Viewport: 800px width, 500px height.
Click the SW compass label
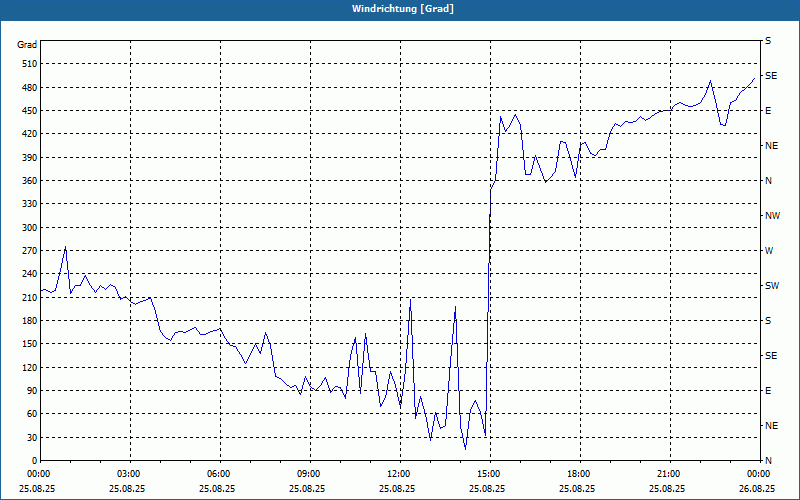772,286
